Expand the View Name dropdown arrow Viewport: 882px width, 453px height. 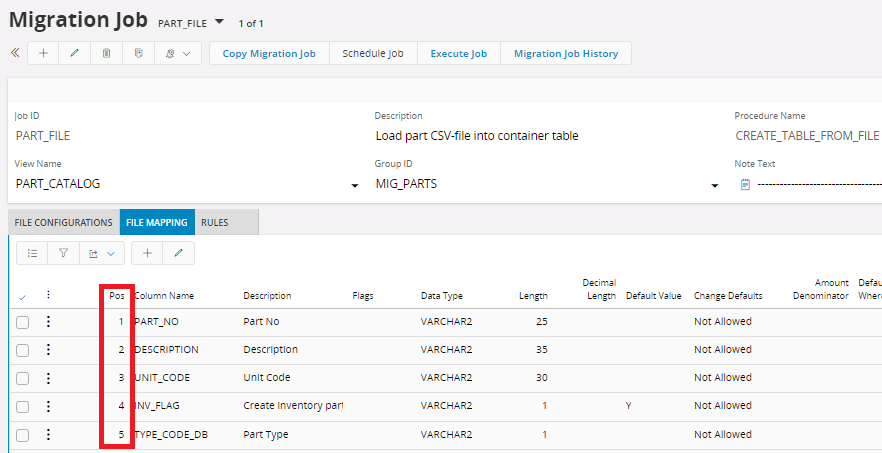(x=354, y=185)
